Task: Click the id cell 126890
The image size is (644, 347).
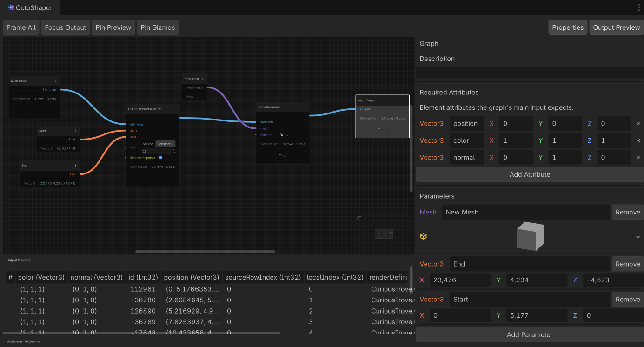Action: click(143, 311)
